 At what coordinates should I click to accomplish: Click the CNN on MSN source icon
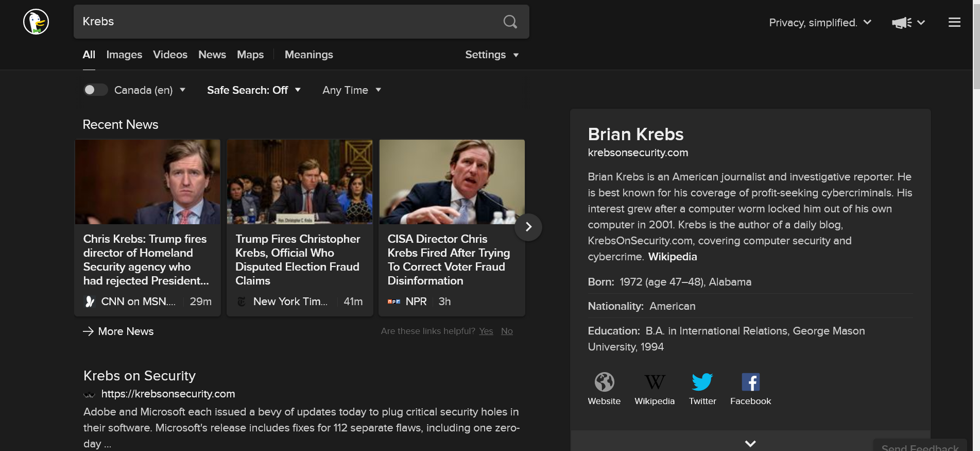[x=90, y=302]
